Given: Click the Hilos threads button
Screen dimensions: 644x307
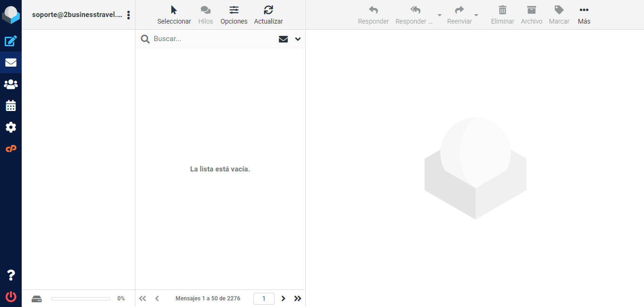Looking at the screenshot, I should [x=206, y=15].
